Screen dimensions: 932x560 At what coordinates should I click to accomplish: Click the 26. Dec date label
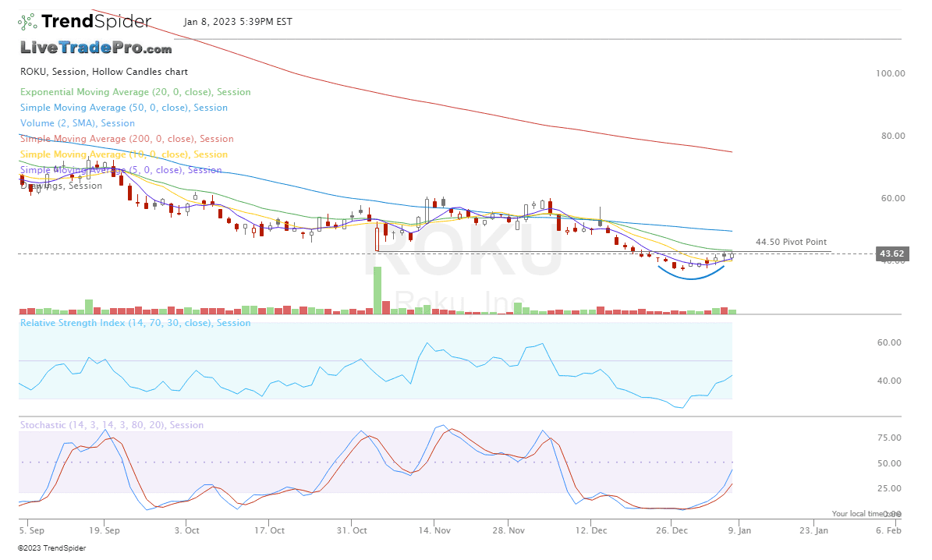[x=672, y=530]
